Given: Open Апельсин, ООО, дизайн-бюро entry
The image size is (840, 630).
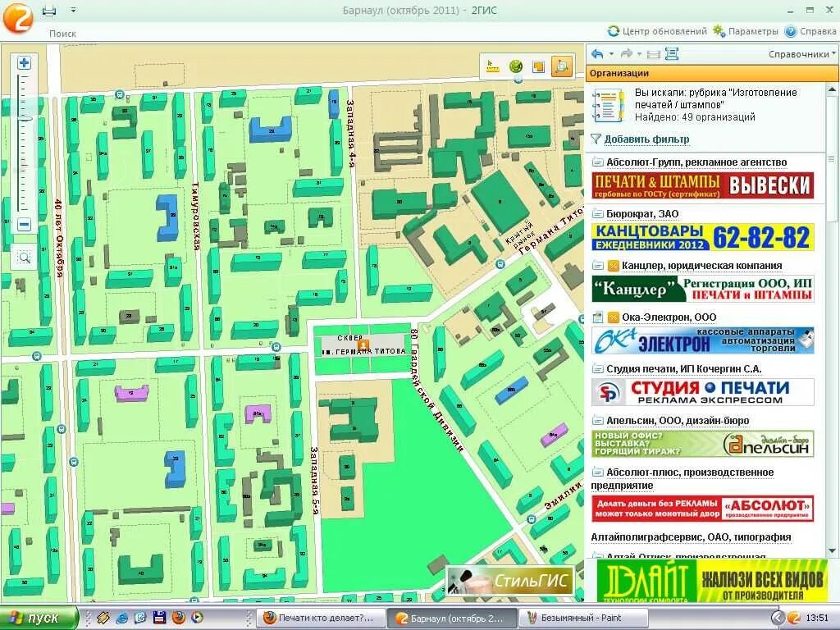Looking at the screenshot, I should [678, 421].
